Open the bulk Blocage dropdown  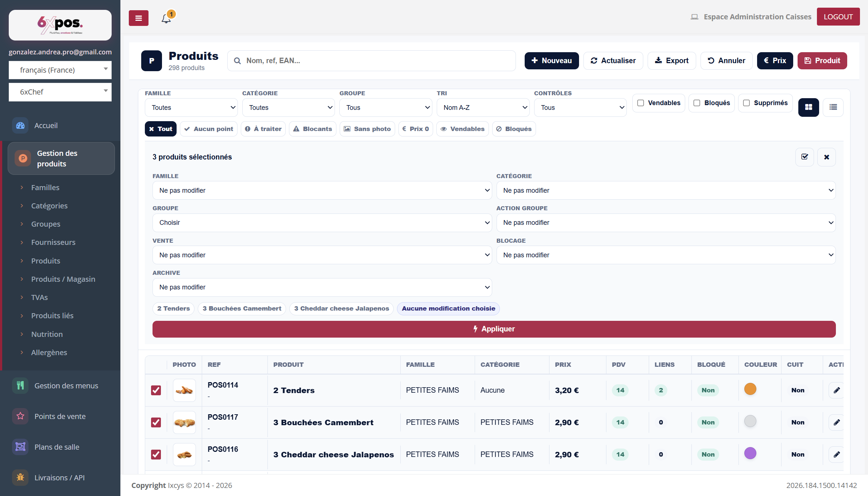point(666,255)
